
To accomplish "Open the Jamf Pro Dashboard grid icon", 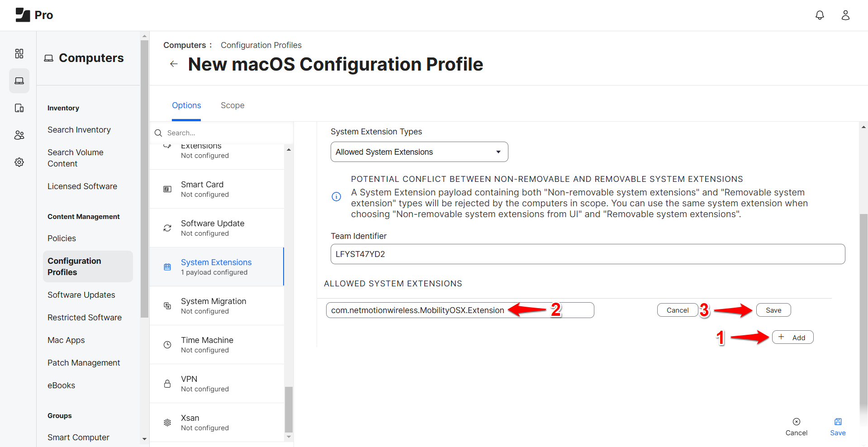I will pos(19,53).
